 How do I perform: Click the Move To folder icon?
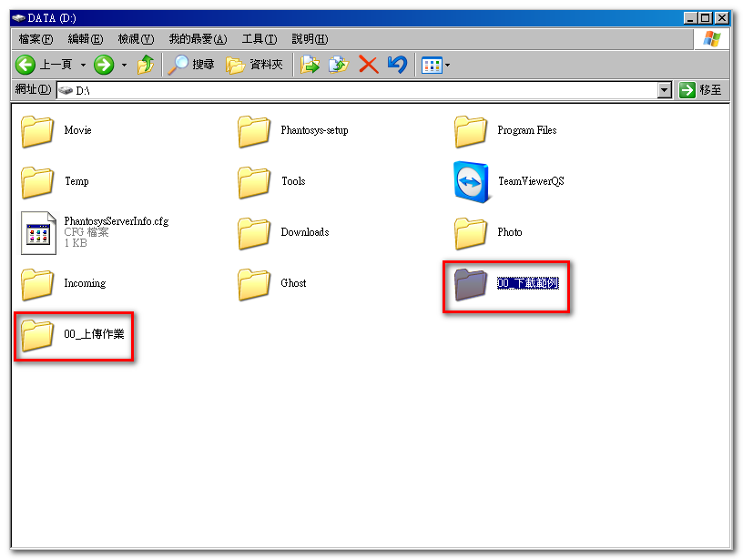coord(310,65)
